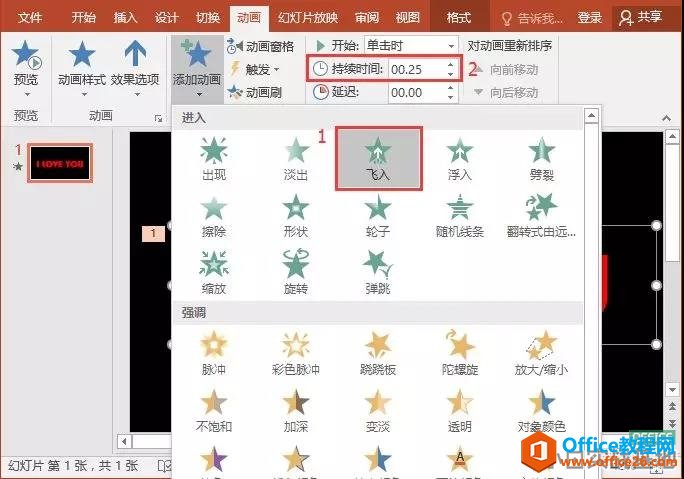The image size is (684, 479).
Task: Select the Animation Painter (动画刷)
Action: tap(255, 92)
